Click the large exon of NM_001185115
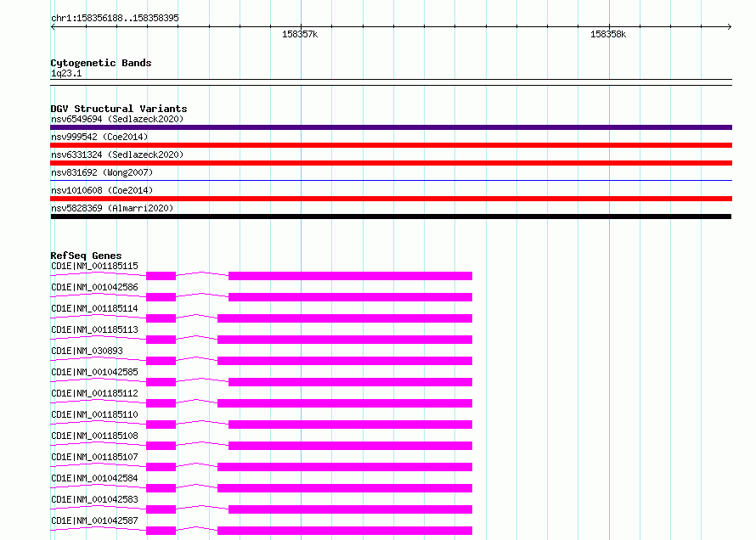The height and width of the screenshot is (540, 756). tap(350, 276)
